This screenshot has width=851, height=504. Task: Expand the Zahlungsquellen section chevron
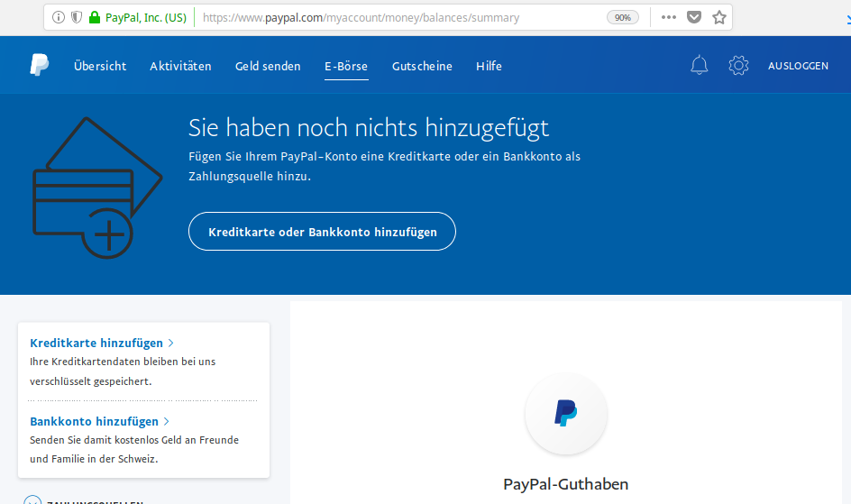(32, 500)
